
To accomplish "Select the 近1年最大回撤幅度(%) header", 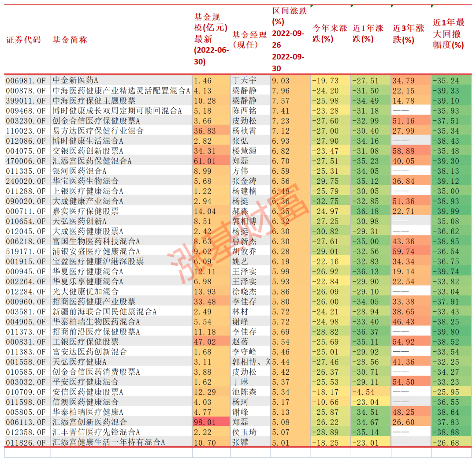I will 449,34.
